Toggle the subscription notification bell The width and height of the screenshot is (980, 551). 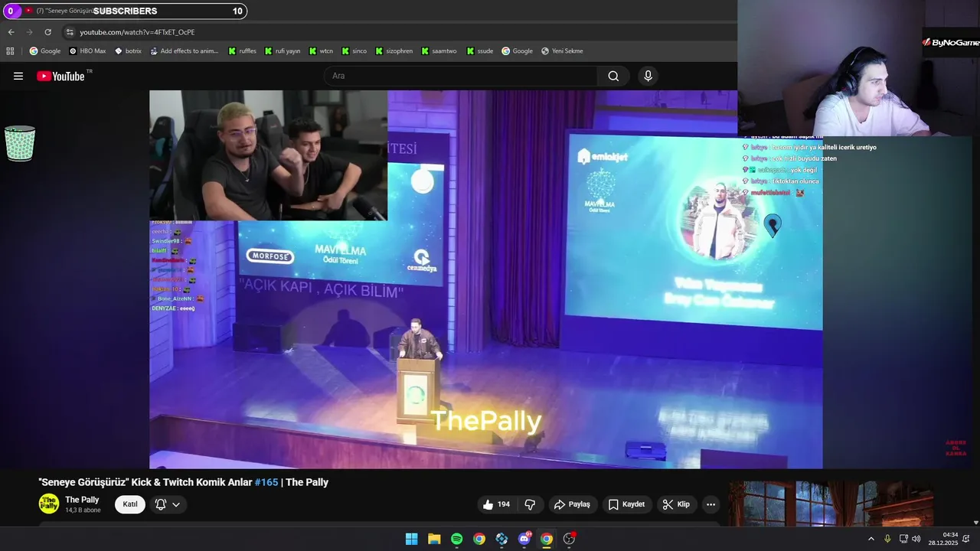click(161, 504)
